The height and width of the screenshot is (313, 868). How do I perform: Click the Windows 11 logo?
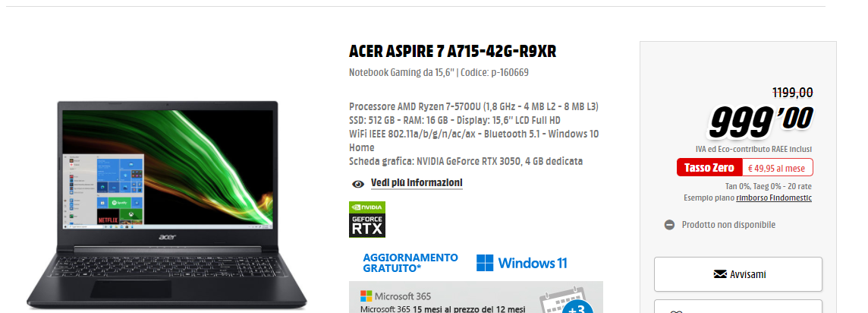click(521, 263)
